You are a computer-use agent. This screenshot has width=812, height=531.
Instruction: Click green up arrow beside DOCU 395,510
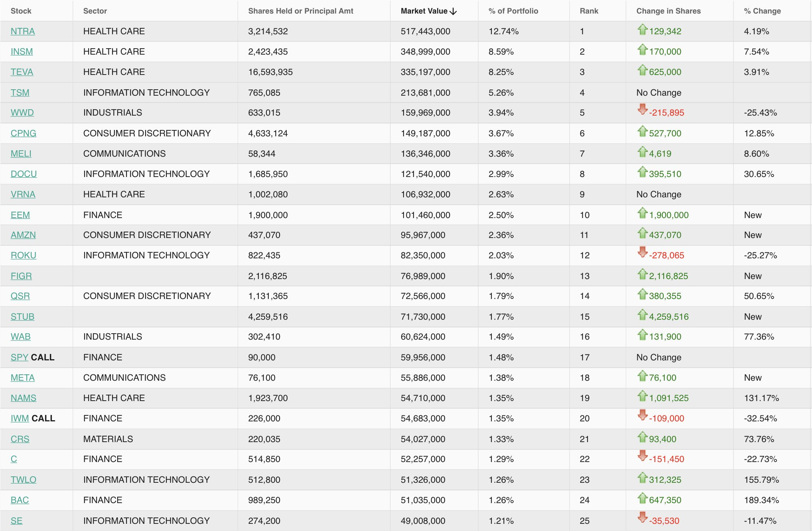point(642,172)
